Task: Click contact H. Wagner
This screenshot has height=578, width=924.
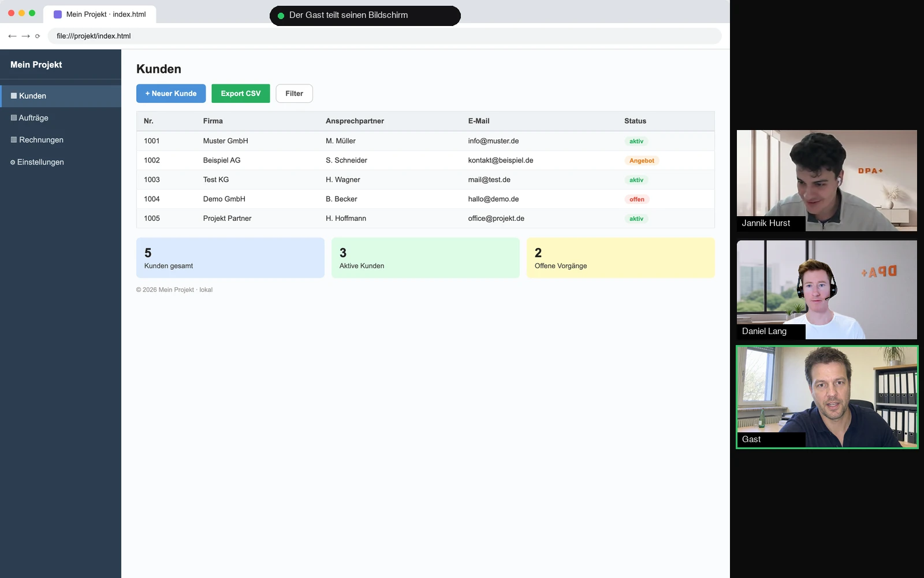Action: 343,180
